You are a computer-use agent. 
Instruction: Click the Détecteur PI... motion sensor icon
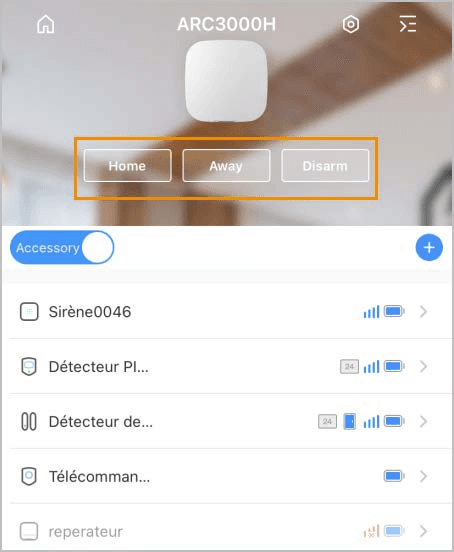click(29, 366)
